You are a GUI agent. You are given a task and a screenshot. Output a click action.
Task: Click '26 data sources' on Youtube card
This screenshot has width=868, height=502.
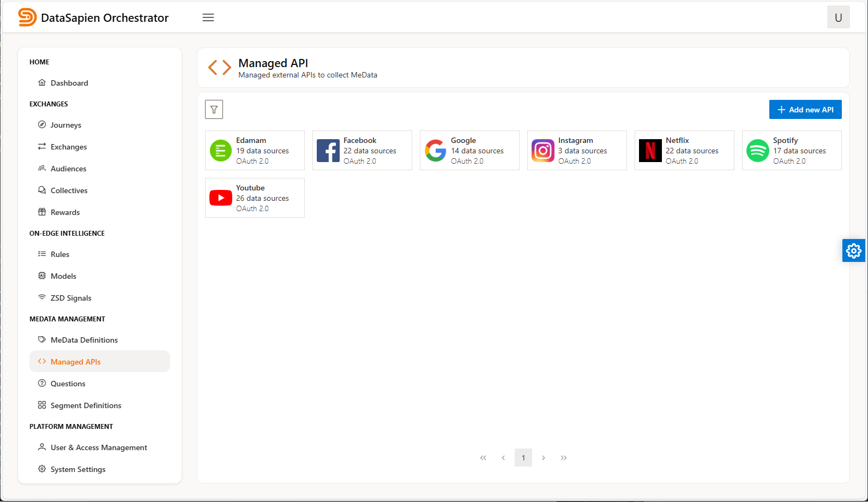coord(262,198)
